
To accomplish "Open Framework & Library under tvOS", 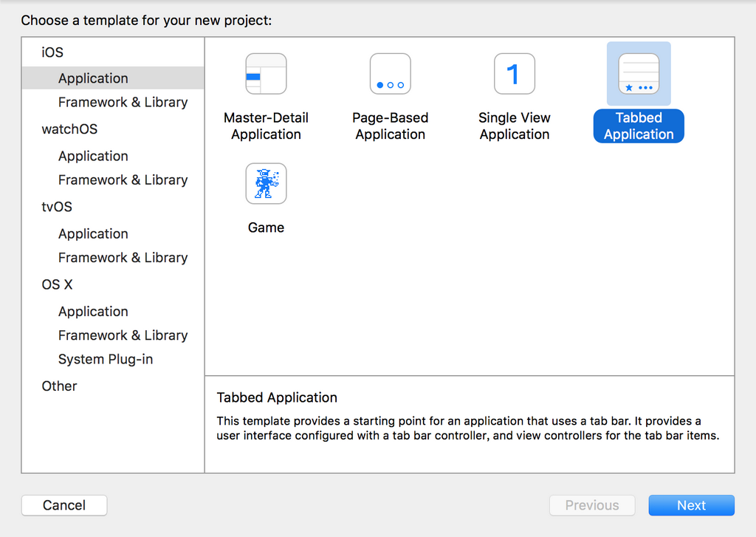I will [123, 257].
